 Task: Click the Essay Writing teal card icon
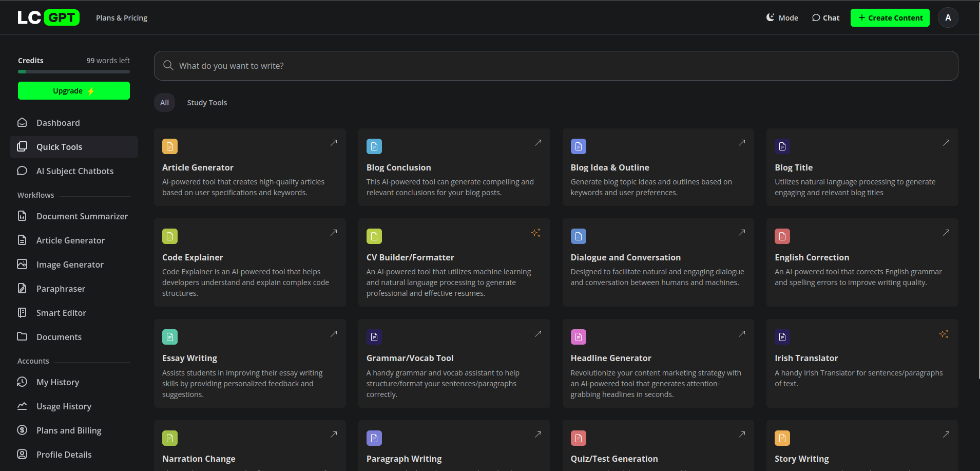(170, 337)
